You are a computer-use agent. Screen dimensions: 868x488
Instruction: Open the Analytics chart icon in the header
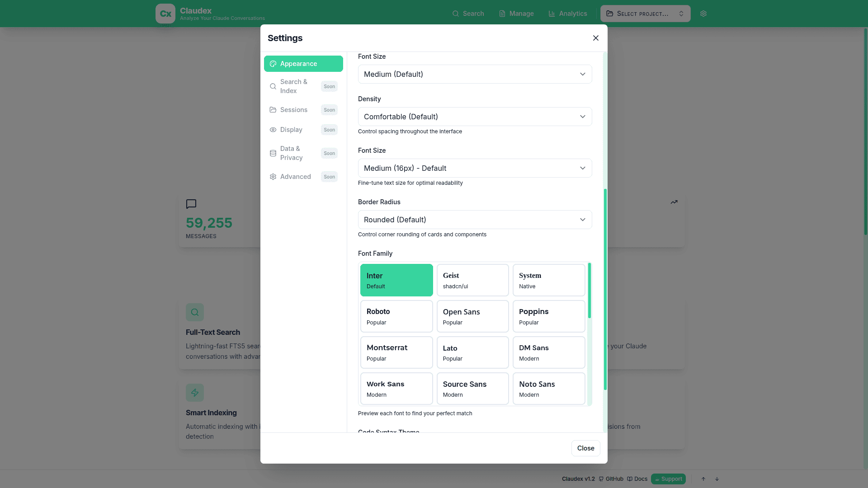(x=552, y=14)
